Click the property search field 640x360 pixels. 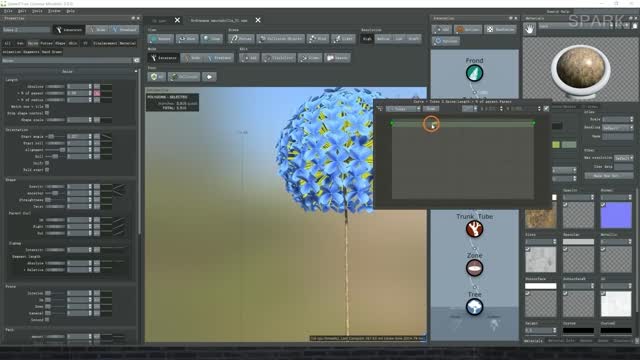[67, 60]
